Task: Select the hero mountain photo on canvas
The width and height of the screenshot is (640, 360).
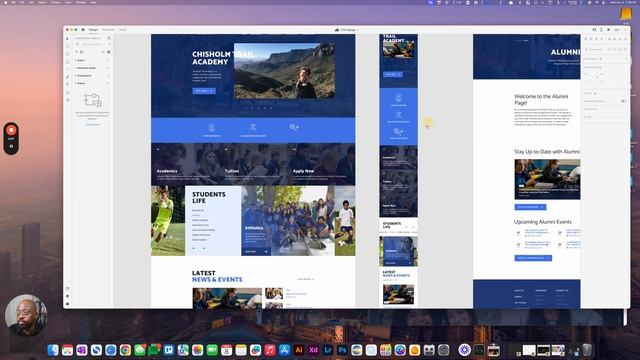Action: [x=284, y=71]
